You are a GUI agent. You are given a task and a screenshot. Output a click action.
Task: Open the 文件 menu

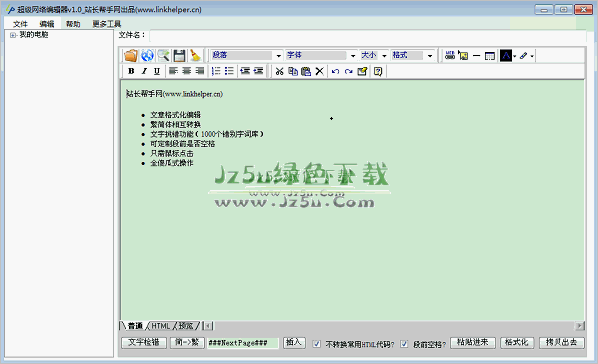[x=20, y=24]
